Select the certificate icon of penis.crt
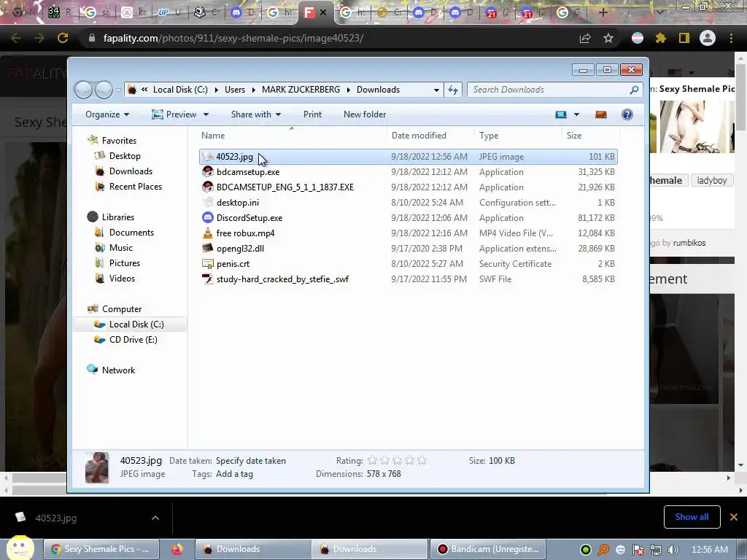 (208, 263)
